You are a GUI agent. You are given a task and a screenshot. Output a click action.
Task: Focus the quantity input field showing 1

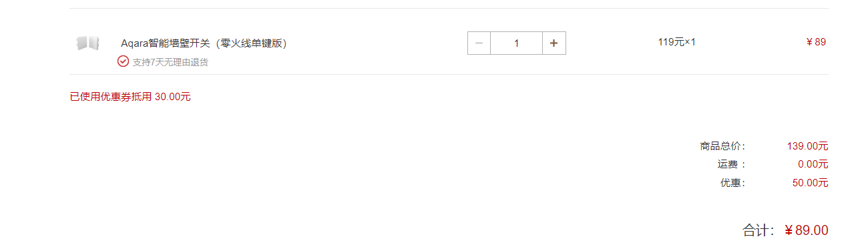click(516, 43)
